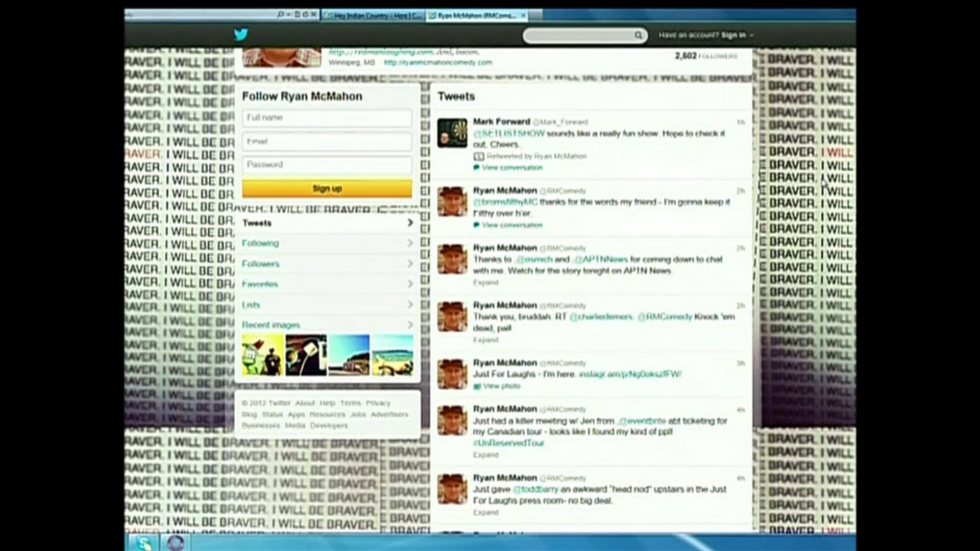The image size is (980, 551).
Task: Expand the APTN News tweet
Action: [485, 282]
